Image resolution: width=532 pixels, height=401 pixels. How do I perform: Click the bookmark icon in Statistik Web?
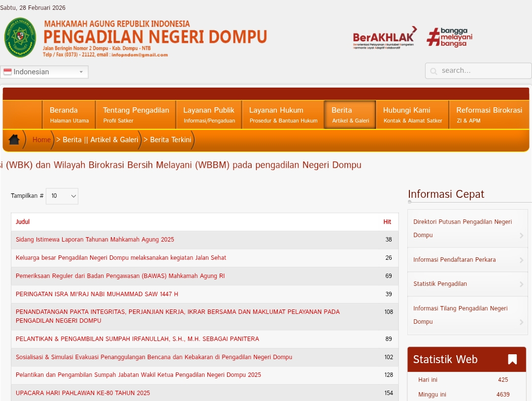coord(512,359)
